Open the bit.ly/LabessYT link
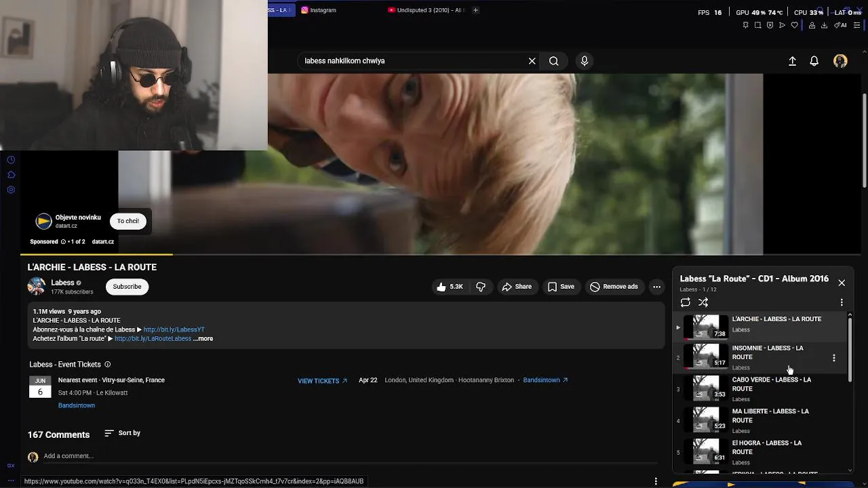 [x=174, y=329]
